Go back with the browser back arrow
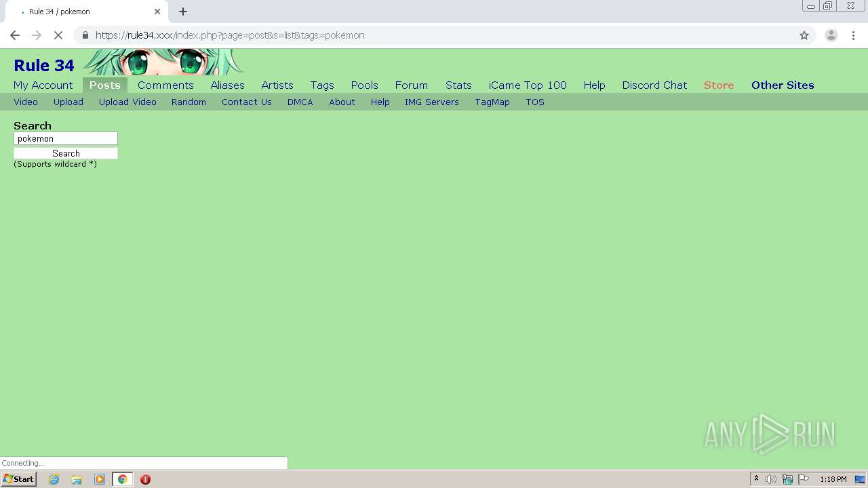 (15, 35)
